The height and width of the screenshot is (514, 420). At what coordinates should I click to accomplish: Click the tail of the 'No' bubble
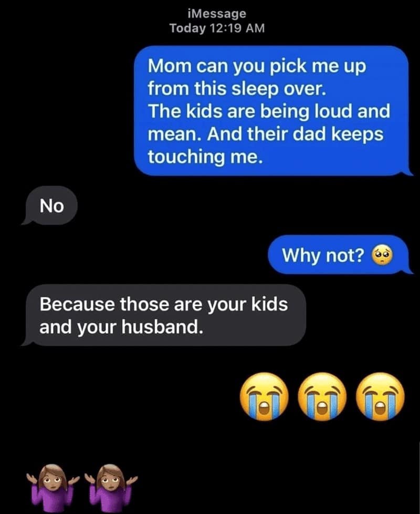pyautogui.click(x=27, y=220)
